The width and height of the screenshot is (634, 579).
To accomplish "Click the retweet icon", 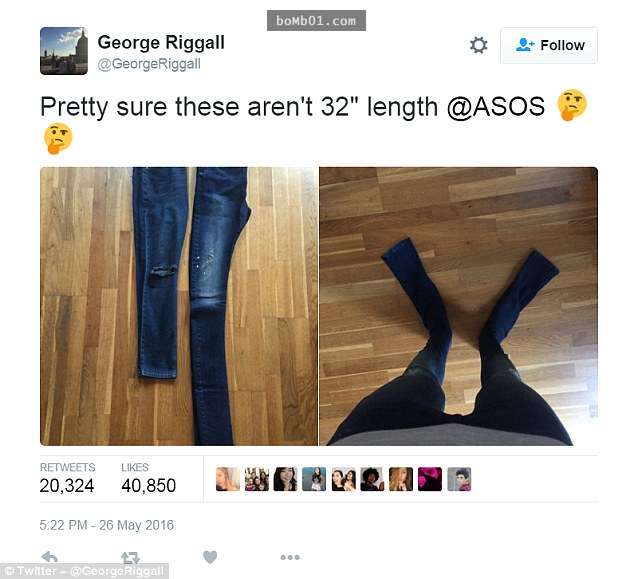I will point(130,558).
